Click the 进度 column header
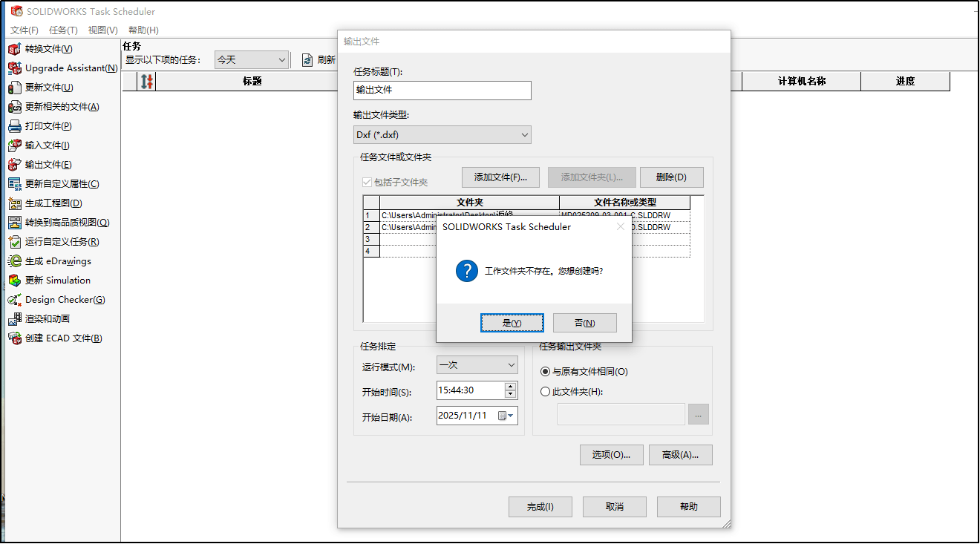Screen dimensions: 980x544 pos(906,82)
